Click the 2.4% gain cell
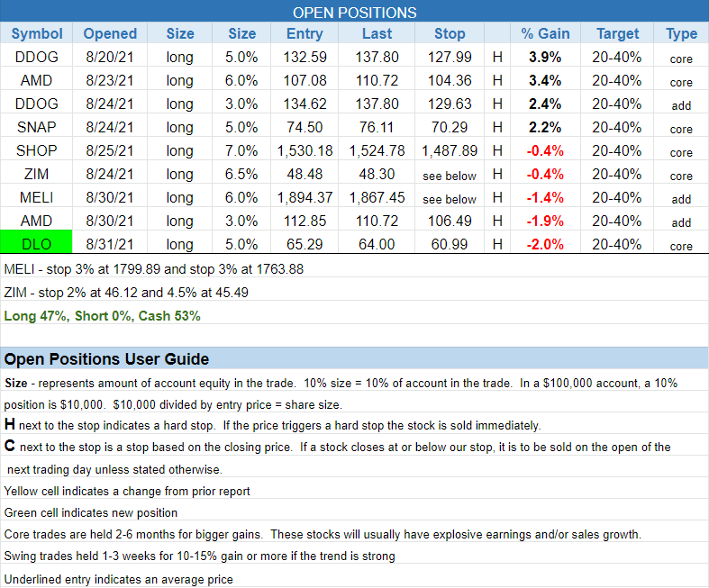Screen dimensions: 709x588 (x=545, y=104)
